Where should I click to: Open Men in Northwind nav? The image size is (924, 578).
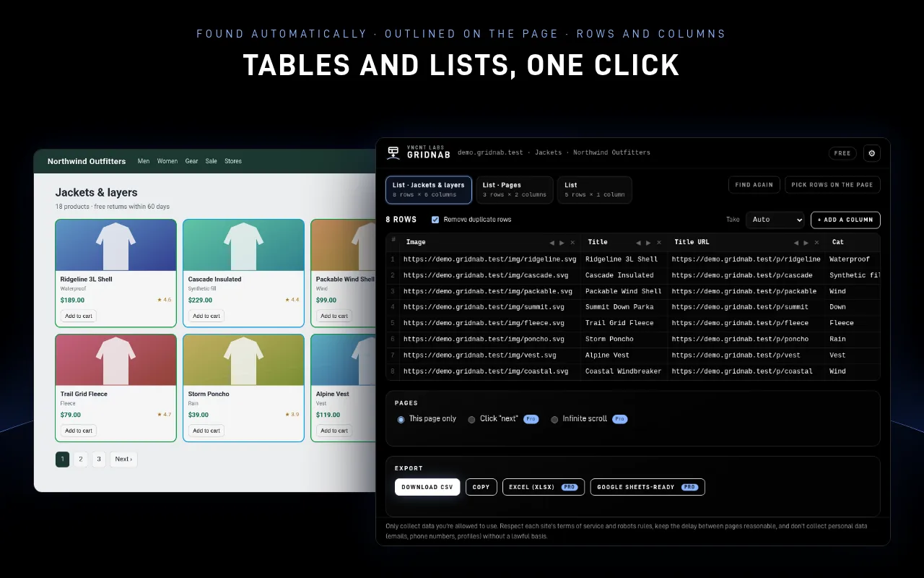click(x=144, y=161)
